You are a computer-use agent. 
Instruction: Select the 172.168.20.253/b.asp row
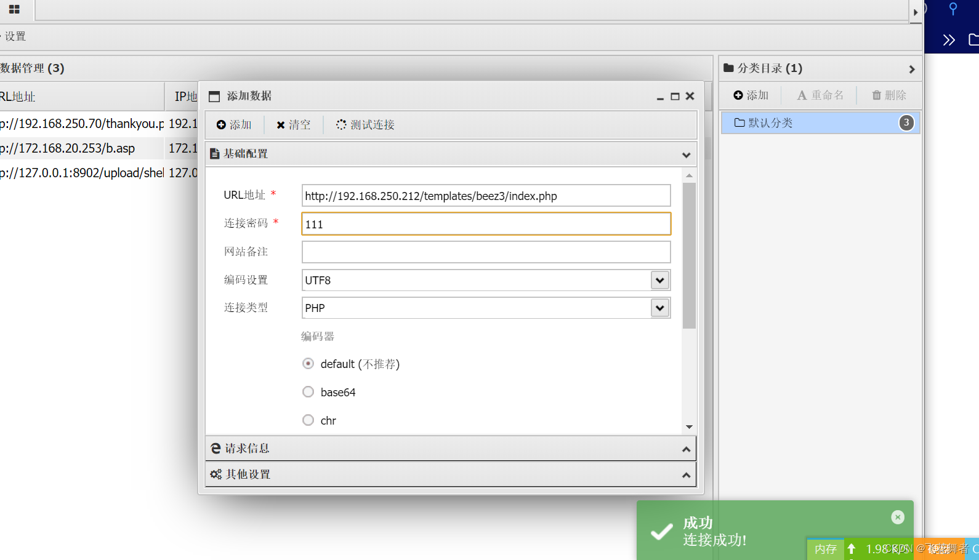point(99,148)
